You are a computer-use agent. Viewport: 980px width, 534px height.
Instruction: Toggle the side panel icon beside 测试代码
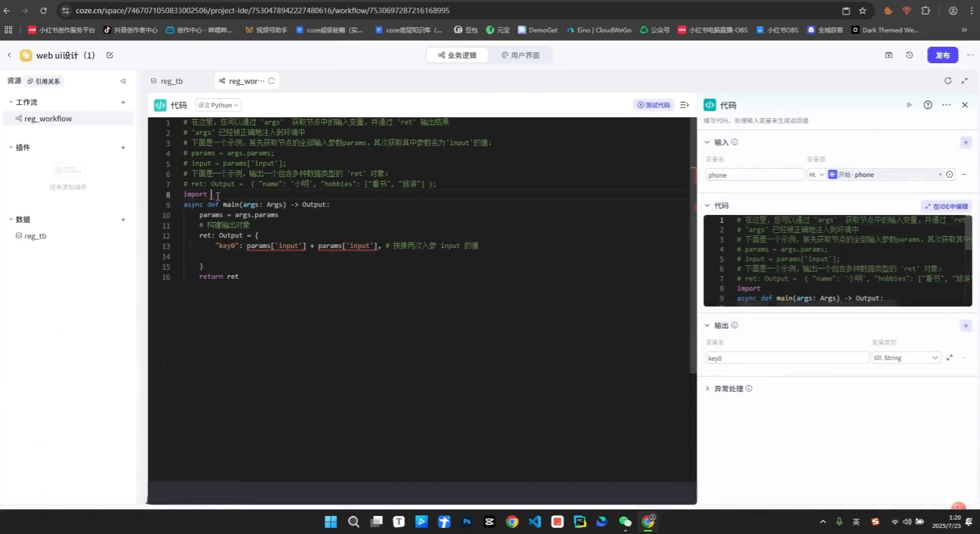[684, 105]
